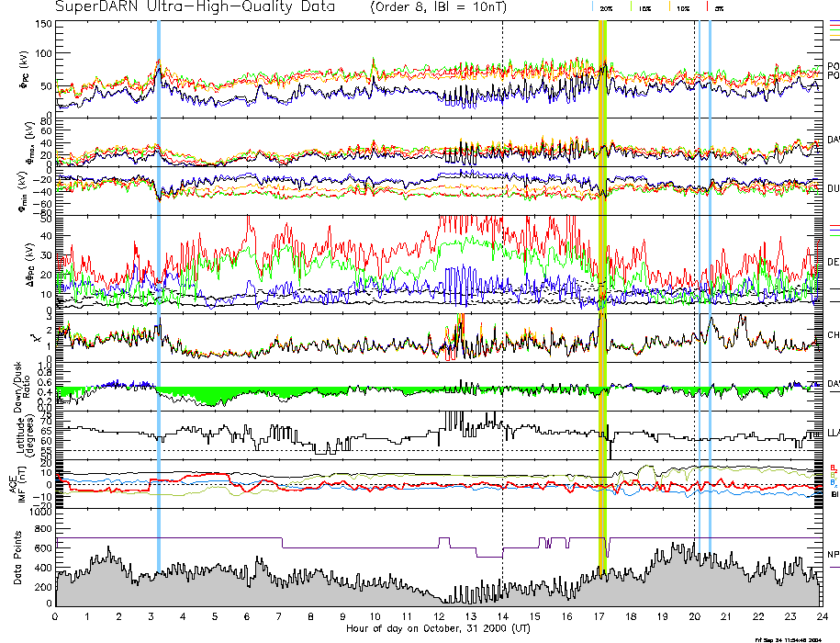Select the dashed vertical line at hour 20
The width and height of the screenshot is (840, 643).
coord(694,313)
